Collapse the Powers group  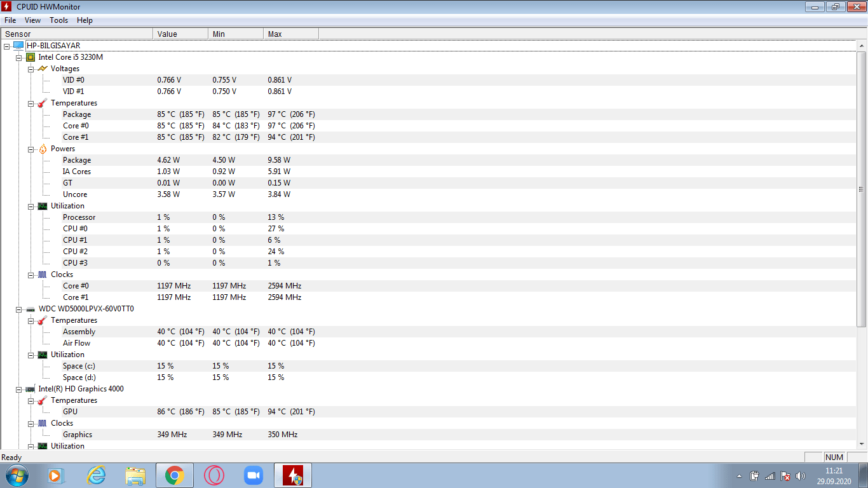tap(31, 149)
